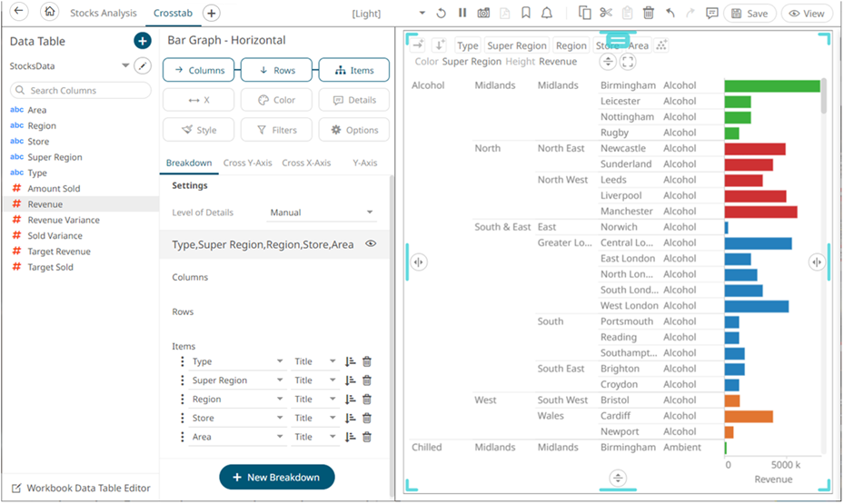Pause real-time updates with the pause icon

[x=462, y=13]
